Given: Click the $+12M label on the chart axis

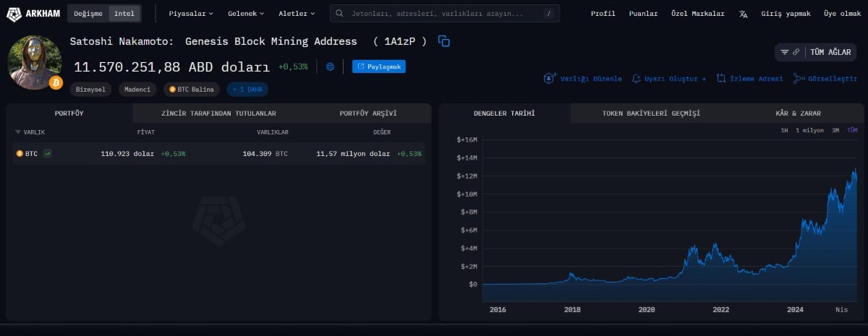Looking at the screenshot, I should click(467, 176).
